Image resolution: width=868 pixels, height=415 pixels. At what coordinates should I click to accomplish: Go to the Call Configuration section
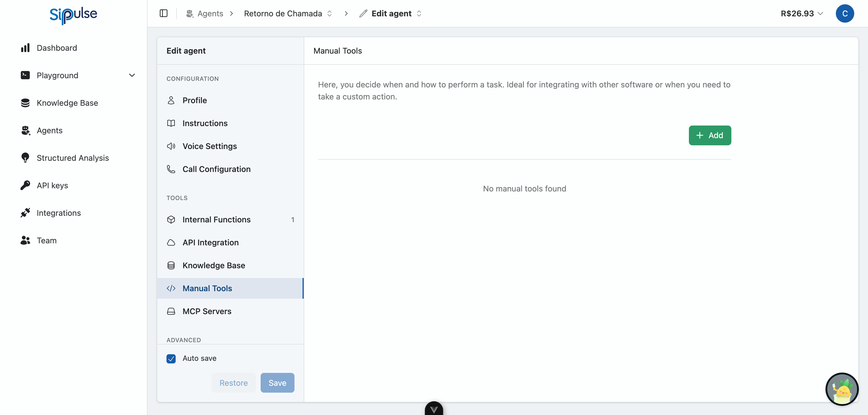coord(216,169)
